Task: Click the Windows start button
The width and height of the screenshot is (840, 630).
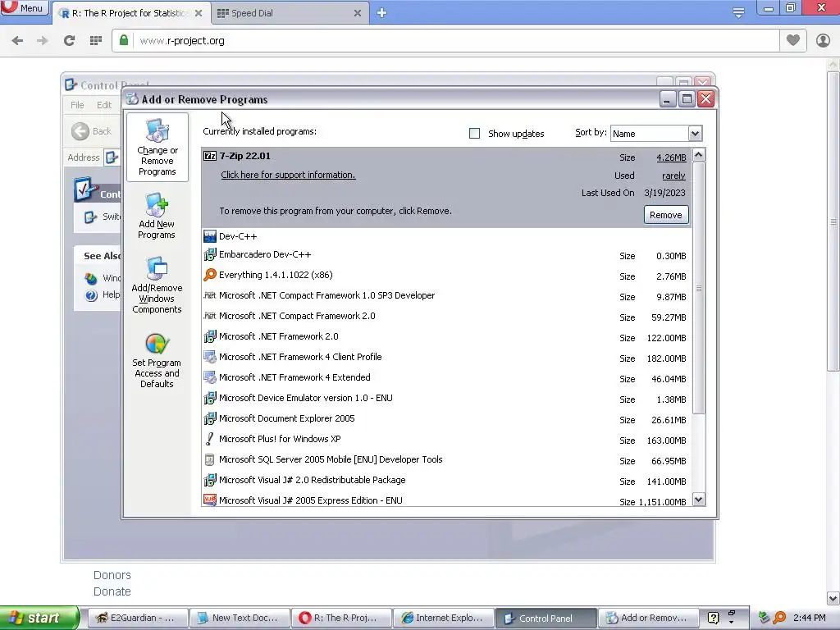Action: pyautogui.click(x=39, y=618)
